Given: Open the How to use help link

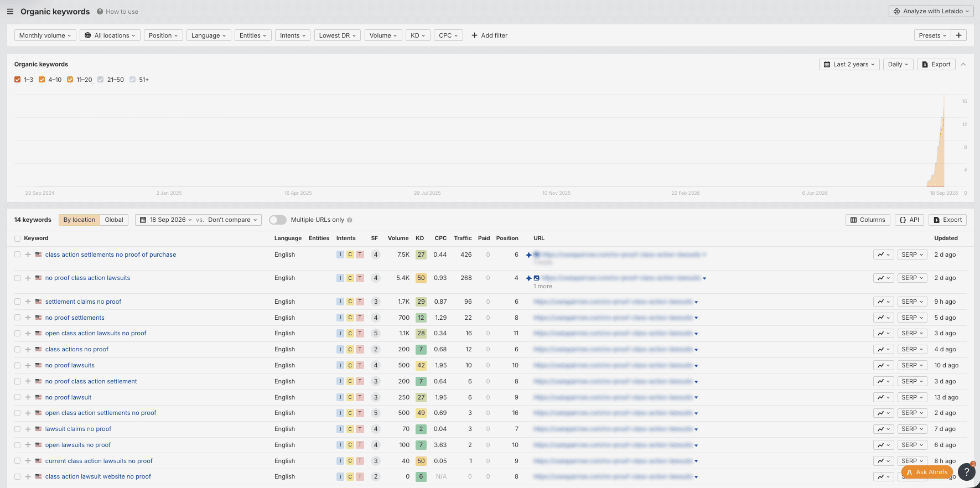Looking at the screenshot, I should (117, 12).
